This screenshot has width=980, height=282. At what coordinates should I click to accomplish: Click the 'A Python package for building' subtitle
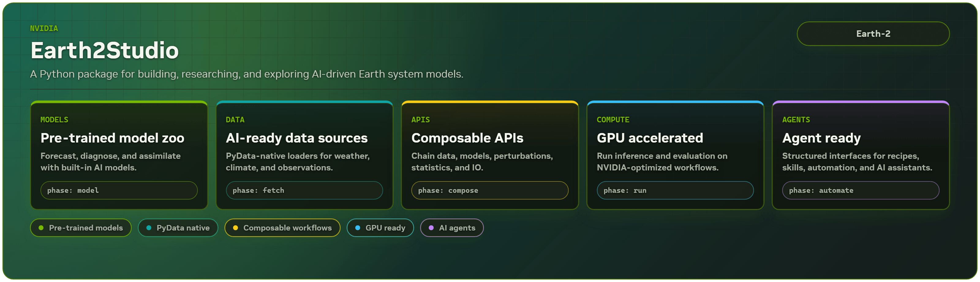(247, 74)
